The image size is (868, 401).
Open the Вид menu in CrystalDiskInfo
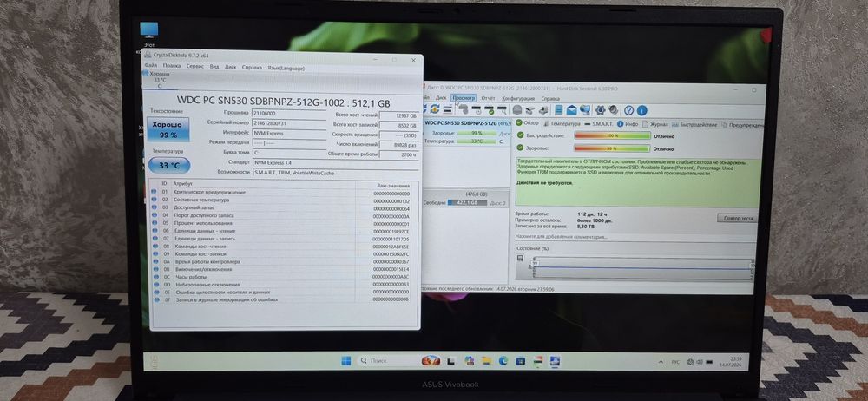tap(214, 67)
